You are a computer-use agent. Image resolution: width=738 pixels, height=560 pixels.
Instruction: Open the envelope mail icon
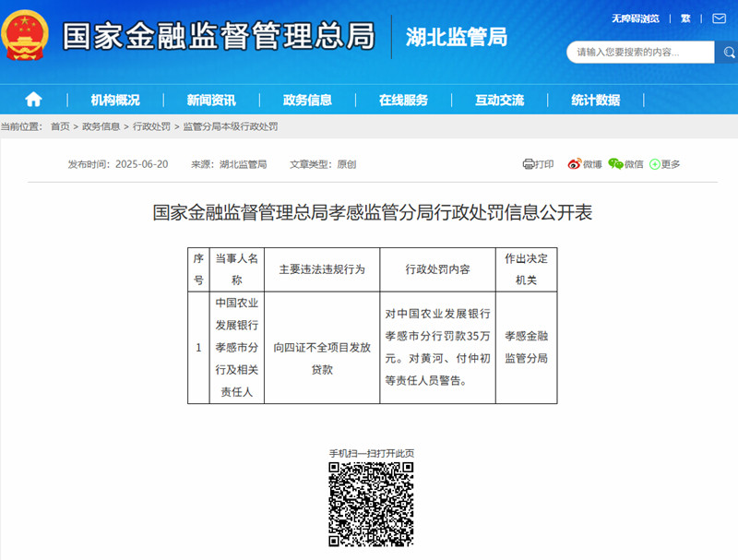coord(719,18)
